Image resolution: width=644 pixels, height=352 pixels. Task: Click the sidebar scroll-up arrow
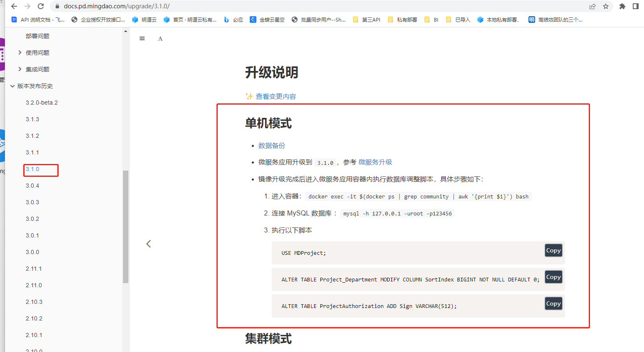pos(125,32)
